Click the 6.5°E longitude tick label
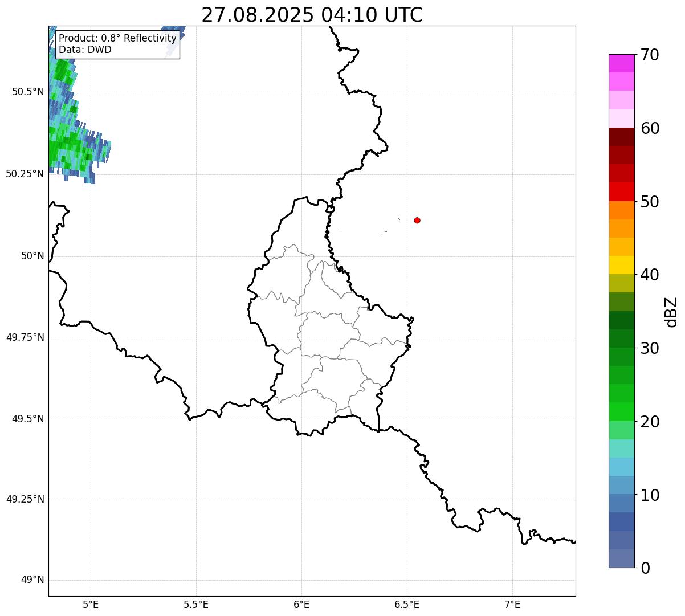 click(407, 605)
